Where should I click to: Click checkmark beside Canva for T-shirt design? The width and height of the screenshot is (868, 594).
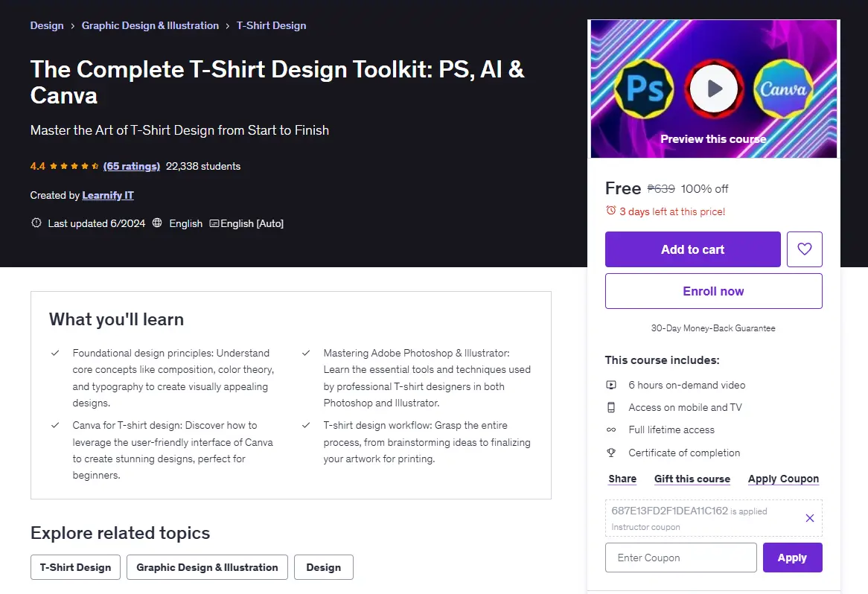55,425
